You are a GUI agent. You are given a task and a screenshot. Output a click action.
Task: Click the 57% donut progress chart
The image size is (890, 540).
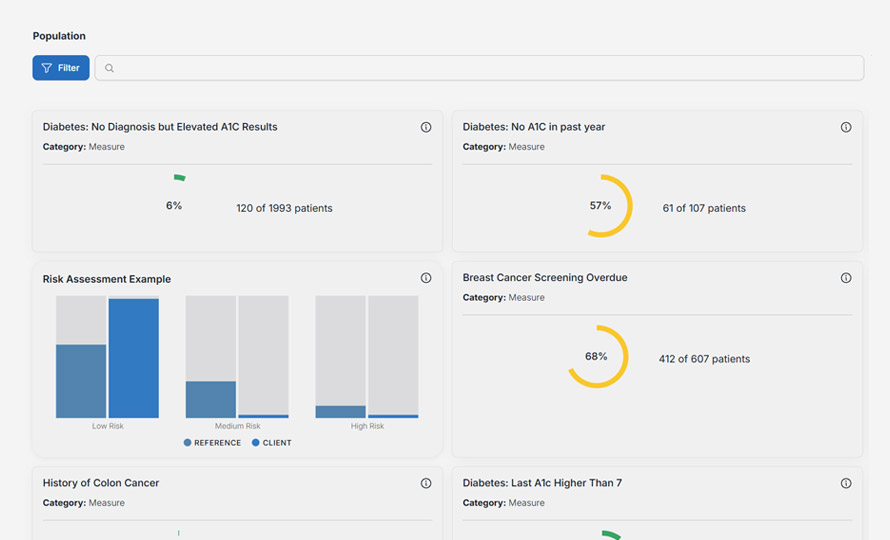pos(601,206)
